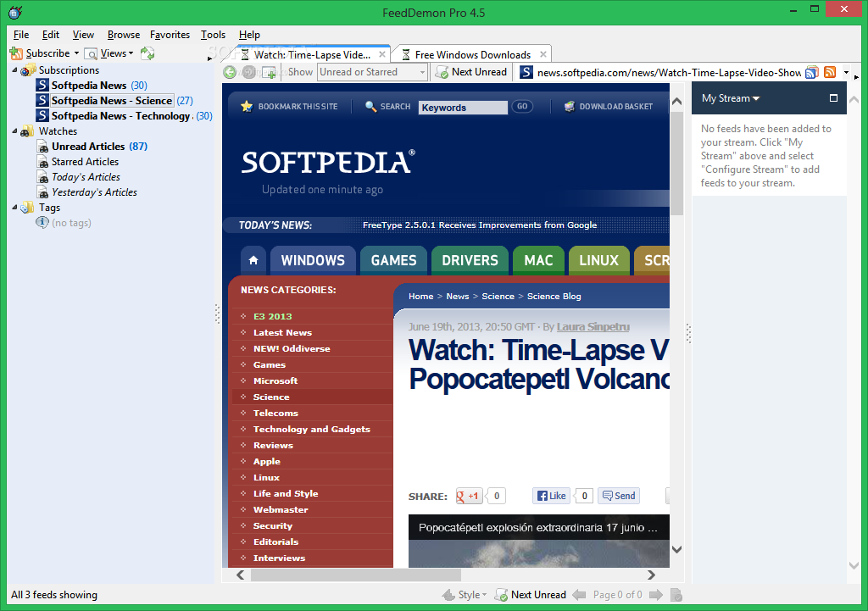The image size is (868, 611).
Task: Click BOOKMARK THIS SITE star icon
Action: (247, 106)
